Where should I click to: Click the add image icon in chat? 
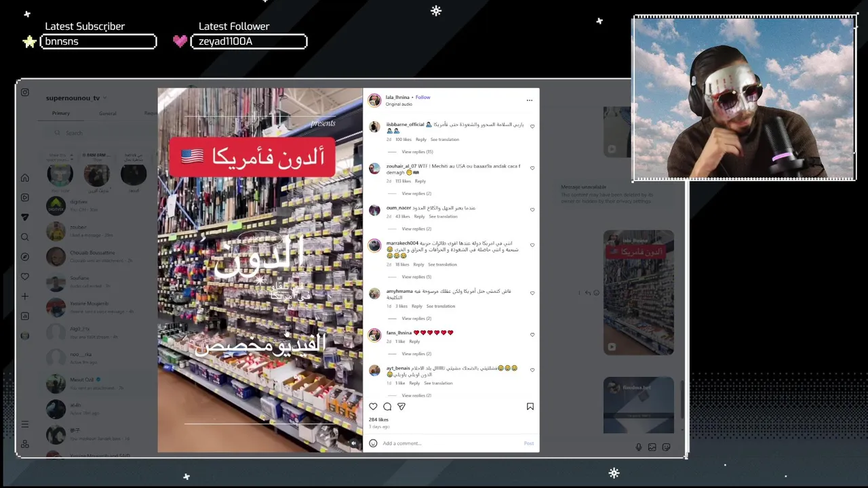pos(652,447)
